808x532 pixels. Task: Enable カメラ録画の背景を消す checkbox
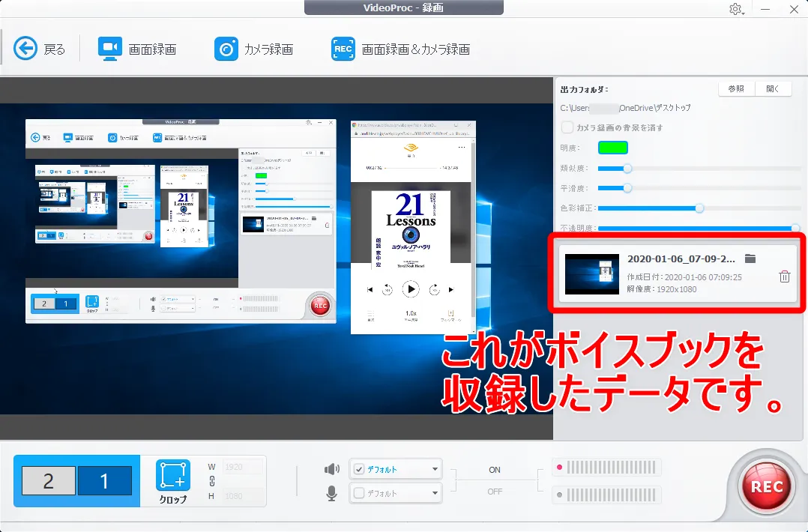(x=567, y=127)
